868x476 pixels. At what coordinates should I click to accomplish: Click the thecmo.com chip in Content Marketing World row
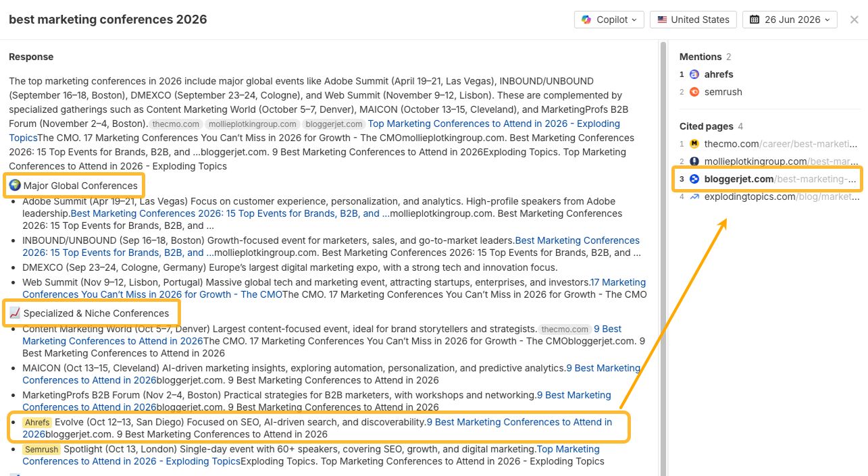point(565,329)
